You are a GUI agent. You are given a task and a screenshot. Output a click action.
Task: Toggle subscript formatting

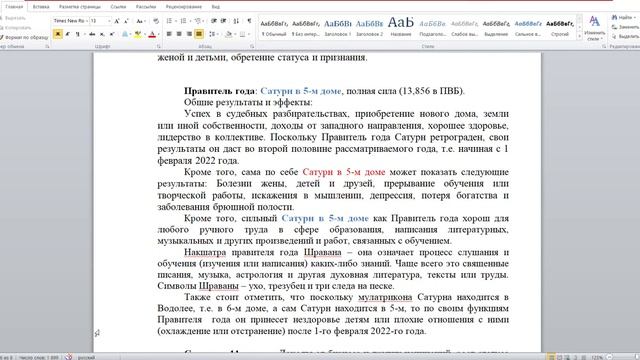tap(102, 34)
